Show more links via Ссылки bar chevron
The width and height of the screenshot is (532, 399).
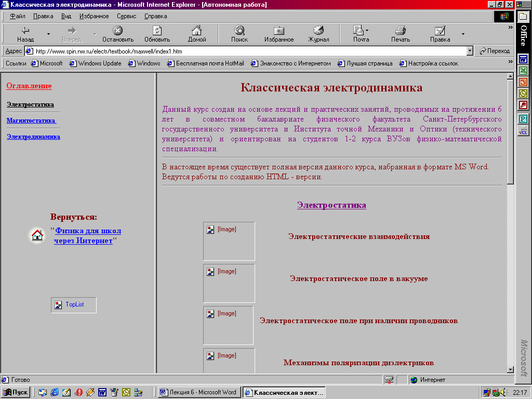[510, 62]
